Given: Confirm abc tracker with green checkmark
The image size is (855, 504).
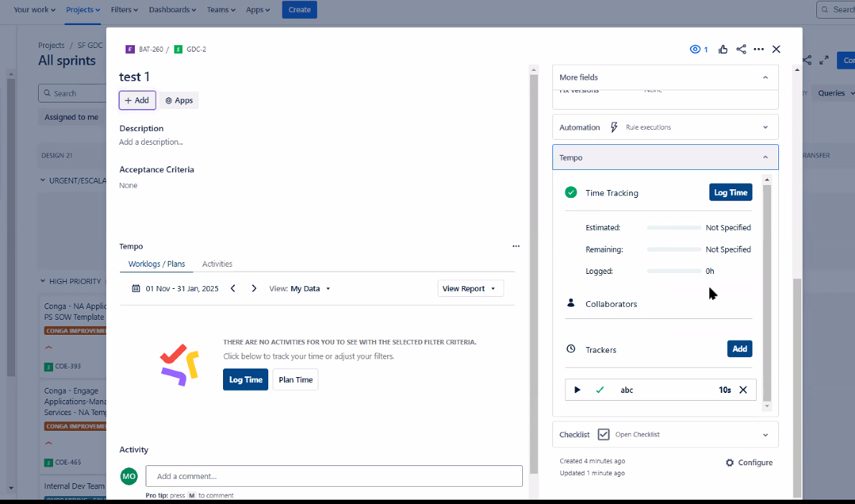Looking at the screenshot, I should [600, 390].
